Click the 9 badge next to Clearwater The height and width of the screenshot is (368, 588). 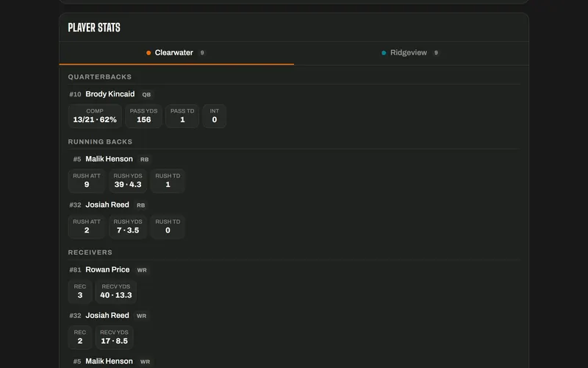[202, 53]
